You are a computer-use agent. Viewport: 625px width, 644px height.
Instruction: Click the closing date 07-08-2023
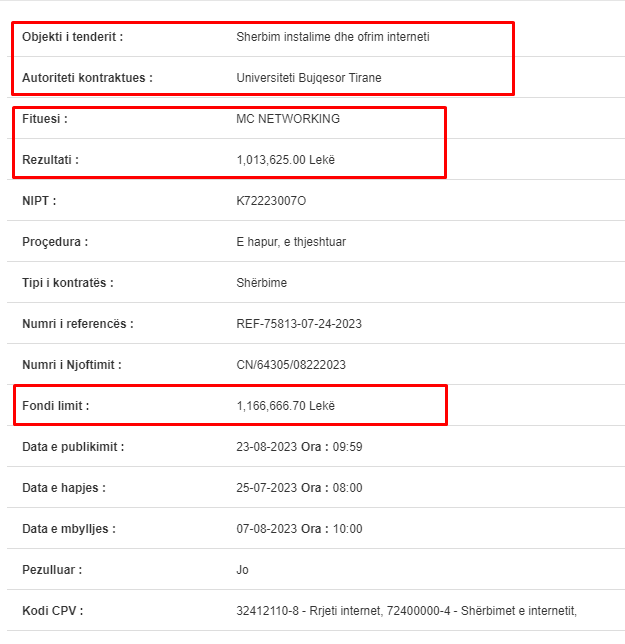pos(267,529)
